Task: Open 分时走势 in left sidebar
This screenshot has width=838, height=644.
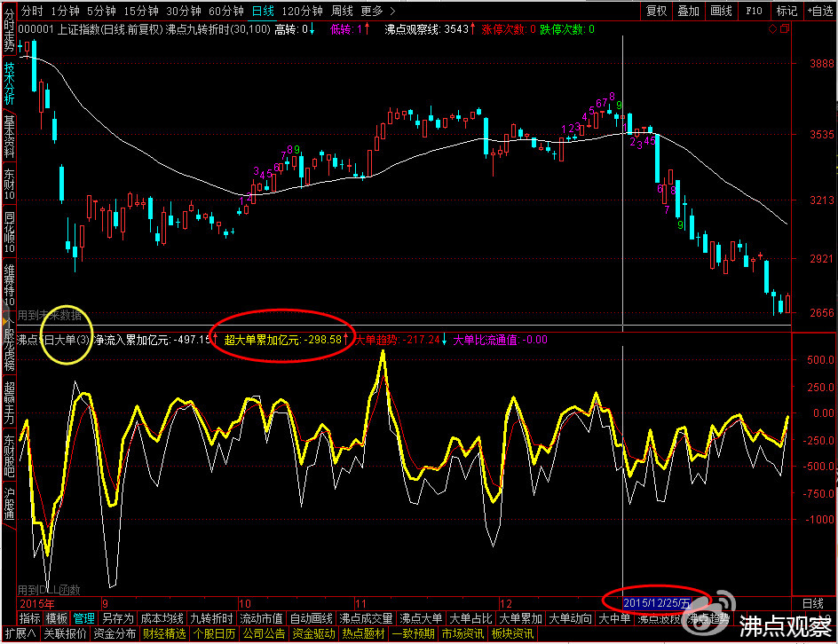Action: coord(9,31)
